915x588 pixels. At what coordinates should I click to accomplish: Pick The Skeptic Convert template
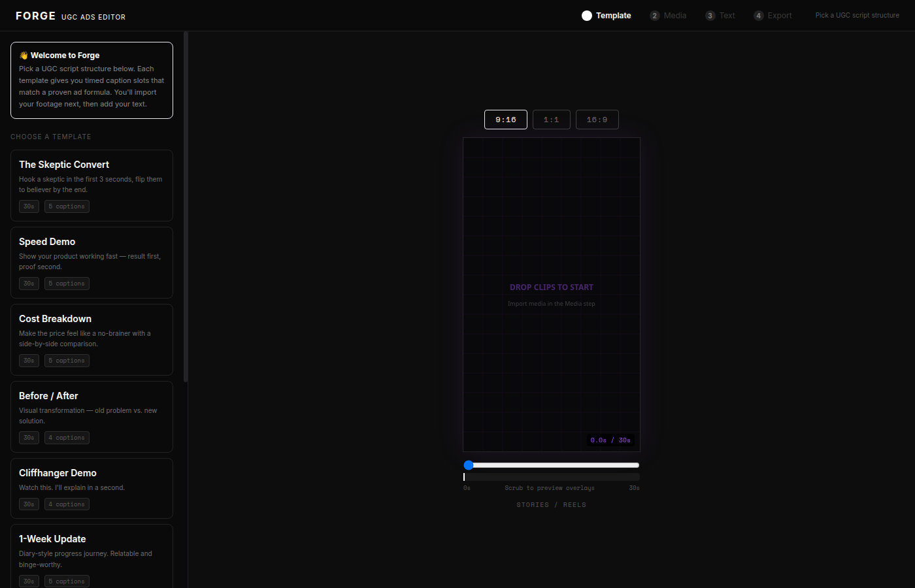pos(91,186)
